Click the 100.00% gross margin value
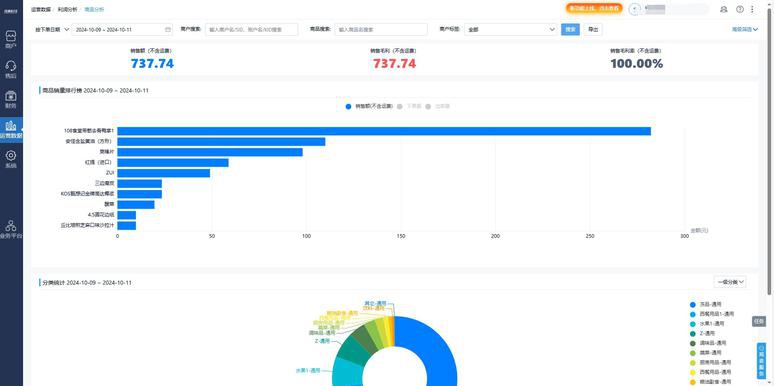 [x=637, y=64]
